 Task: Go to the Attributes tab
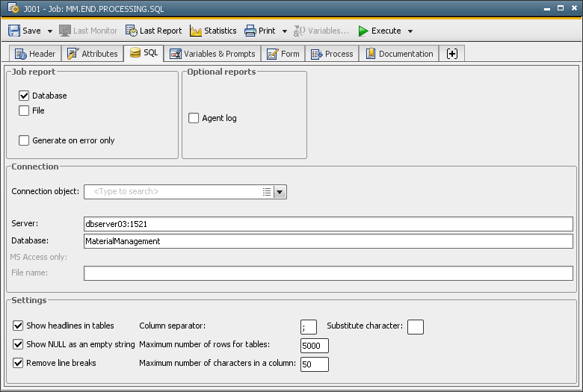pos(92,54)
